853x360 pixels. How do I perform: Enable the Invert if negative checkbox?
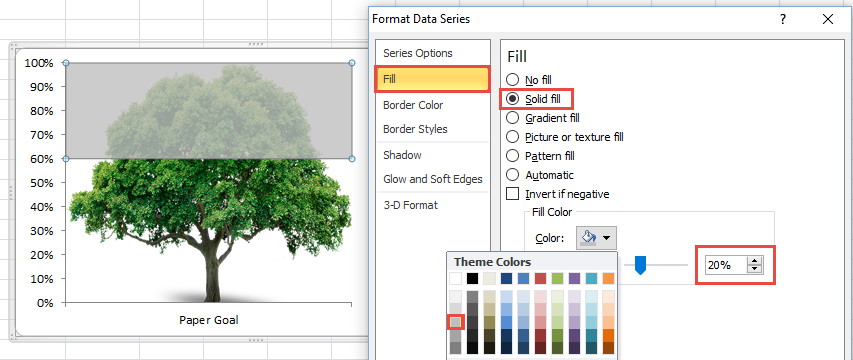coord(512,194)
